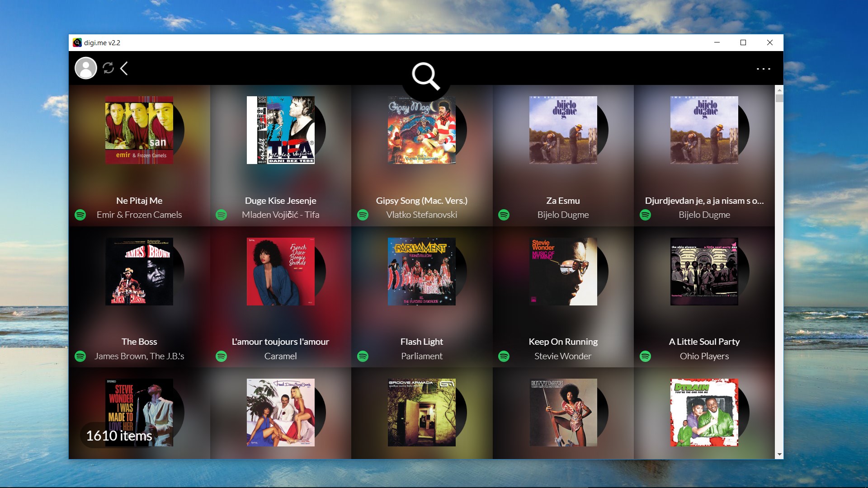The width and height of the screenshot is (868, 488).
Task: Select the artist Mladen Vojičić - Tifa
Action: [281, 215]
